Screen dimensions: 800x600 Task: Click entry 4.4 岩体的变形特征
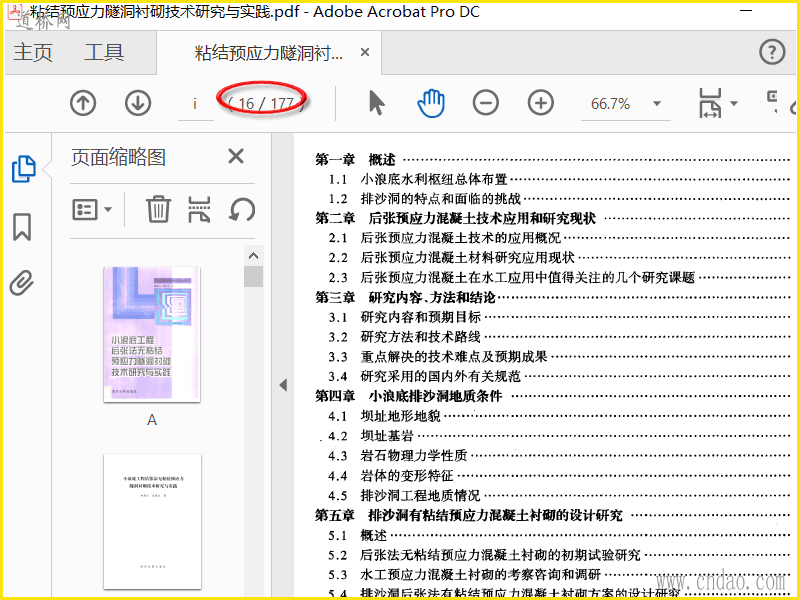click(391, 477)
